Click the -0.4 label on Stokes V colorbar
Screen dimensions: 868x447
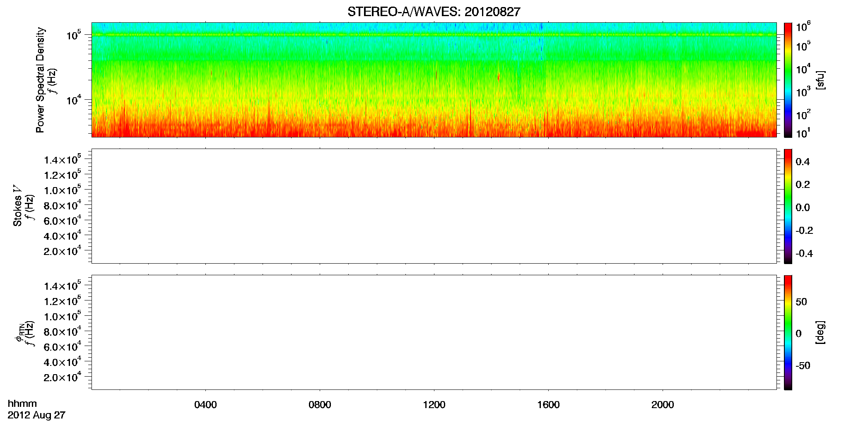point(804,253)
